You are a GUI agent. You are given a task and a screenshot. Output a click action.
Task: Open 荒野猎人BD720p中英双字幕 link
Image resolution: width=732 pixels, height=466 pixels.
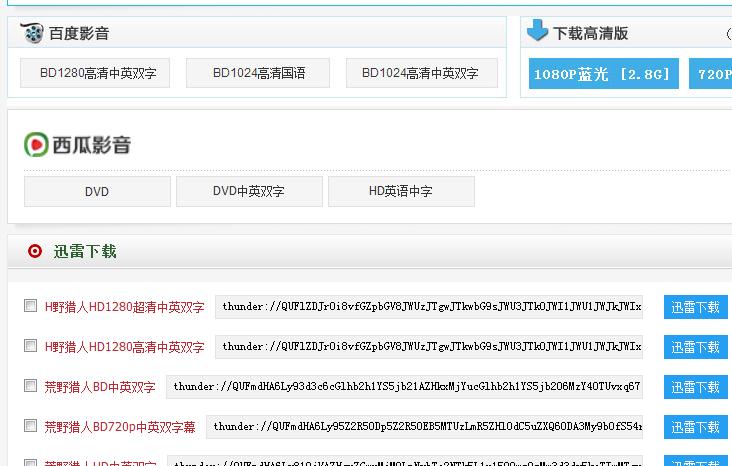(x=120, y=427)
